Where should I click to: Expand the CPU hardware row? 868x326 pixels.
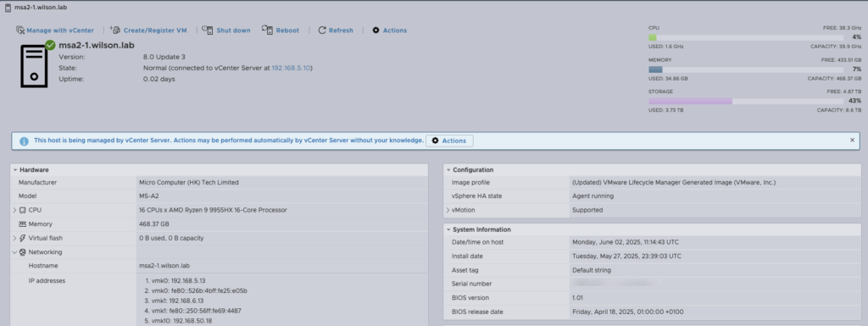pyautogui.click(x=14, y=210)
